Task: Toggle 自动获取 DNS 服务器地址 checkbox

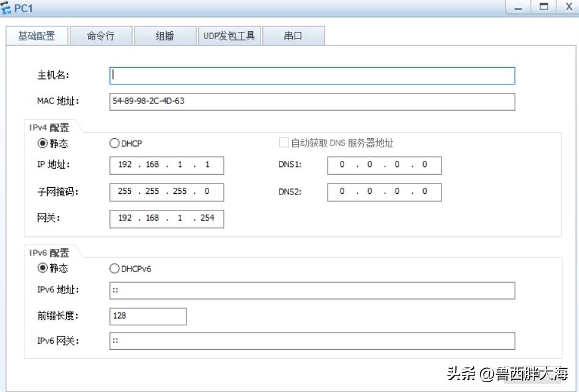Action: 284,143
